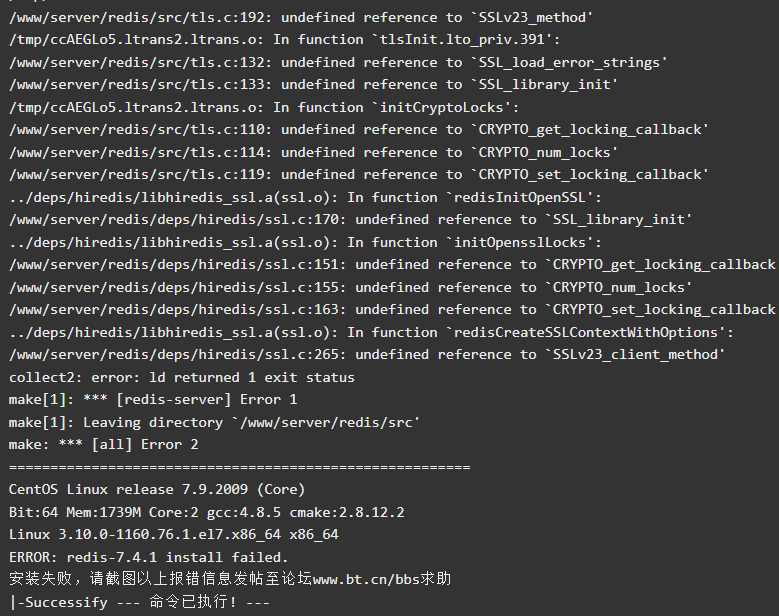Click the 'collect2: error: ld returned 1 exit status' line
Screen dimensions: 779x616
click(x=181, y=377)
